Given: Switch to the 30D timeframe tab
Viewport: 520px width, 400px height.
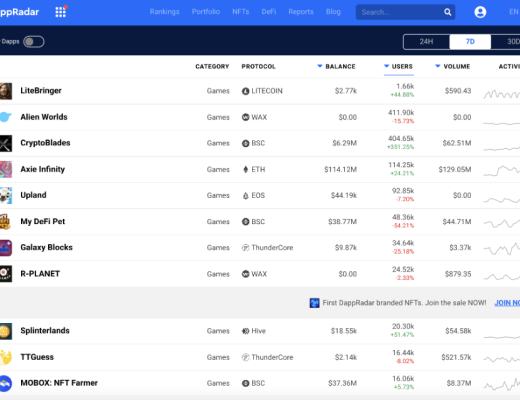Looking at the screenshot, I should (x=506, y=42).
